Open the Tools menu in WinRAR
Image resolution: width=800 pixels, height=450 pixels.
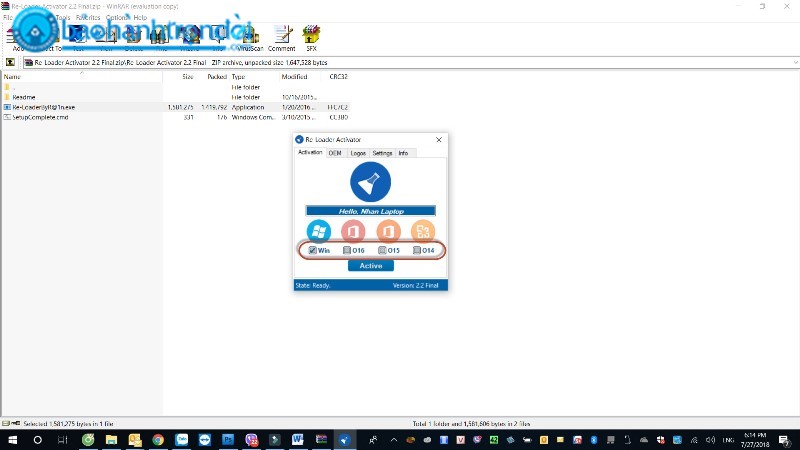coord(63,17)
